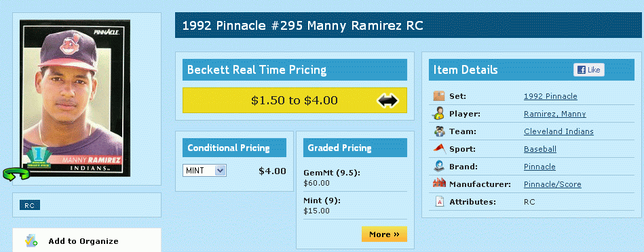The image size is (644, 252).
Task: Click the Set box icon
Action: point(439,96)
